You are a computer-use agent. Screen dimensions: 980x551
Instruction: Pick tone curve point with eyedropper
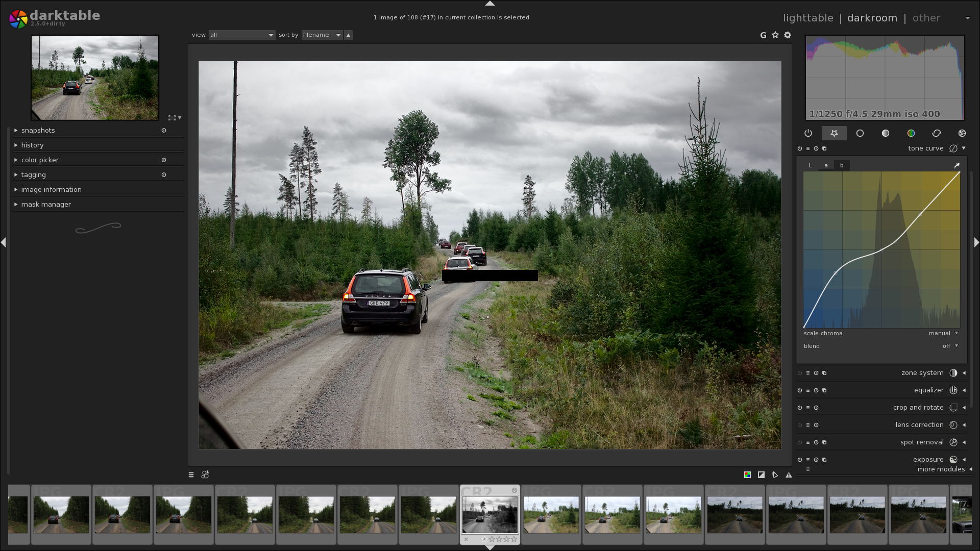point(957,165)
